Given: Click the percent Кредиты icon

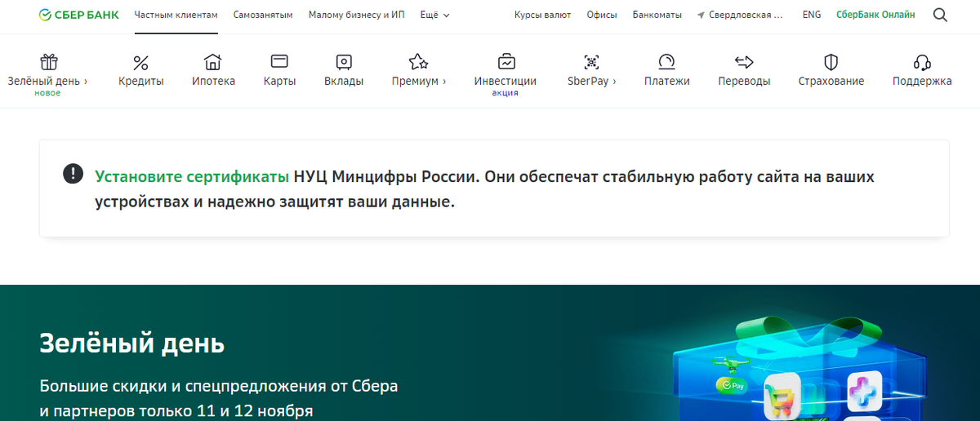Looking at the screenshot, I should click(x=140, y=62).
